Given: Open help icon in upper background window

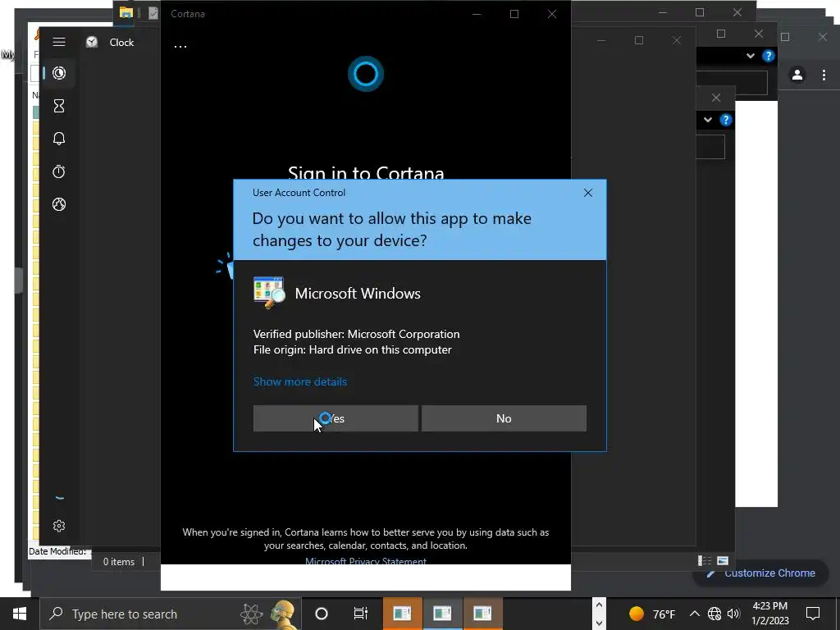Looking at the screenshot, I should pos(768,56).
